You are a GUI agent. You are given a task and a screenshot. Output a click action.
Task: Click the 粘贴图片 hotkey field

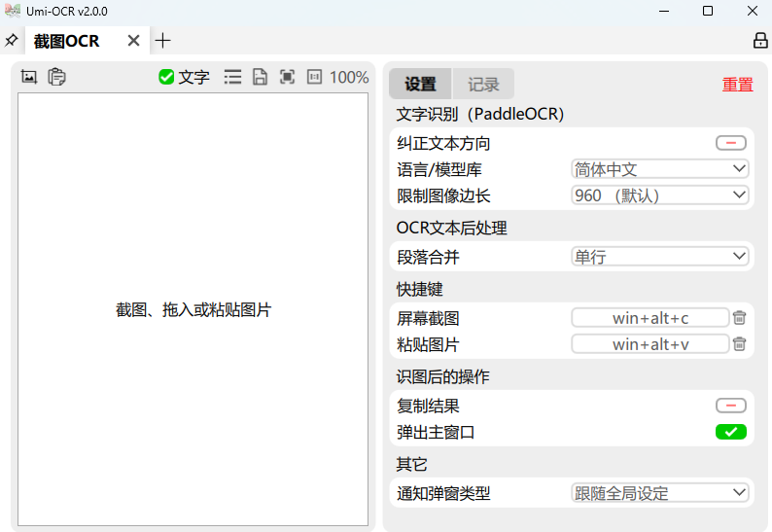click(649, 344)
